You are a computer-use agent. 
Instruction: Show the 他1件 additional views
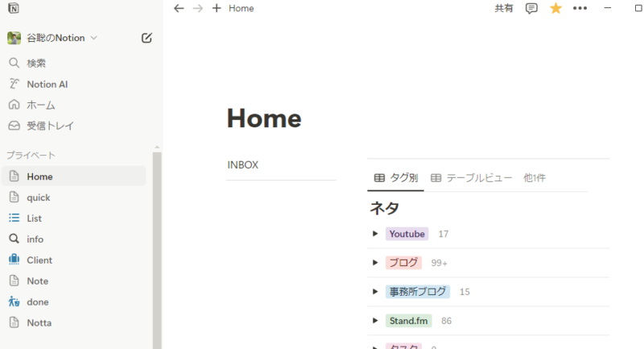[x=535, y=178]
